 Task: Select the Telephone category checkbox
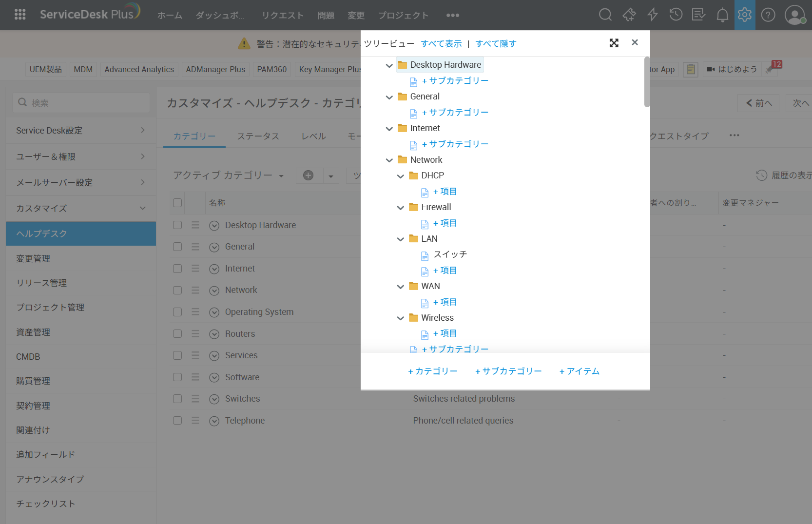[x=177, y=420]
